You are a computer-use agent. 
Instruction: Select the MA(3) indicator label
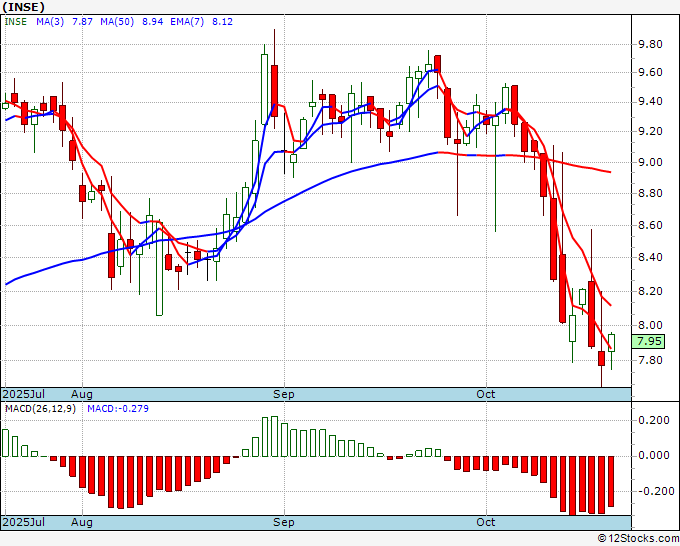tap(50, 22)
